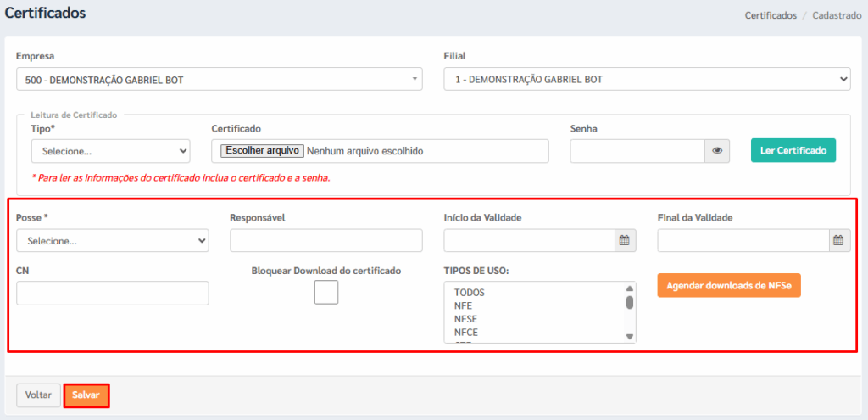This screenshot has height=420, width=868.
Task: Pick NFE from the usage types list
Action: point(465,306)
